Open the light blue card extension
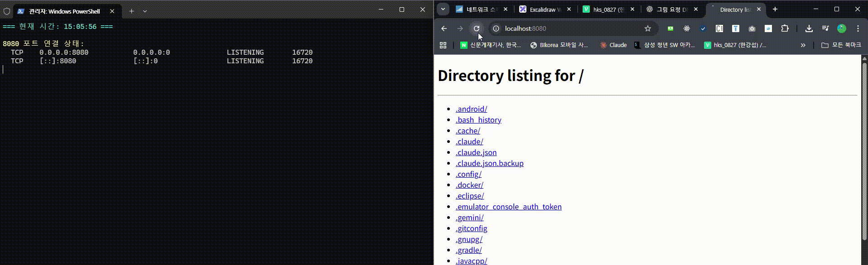This screenshot has height=265, width=868. [x=768, y=28]
